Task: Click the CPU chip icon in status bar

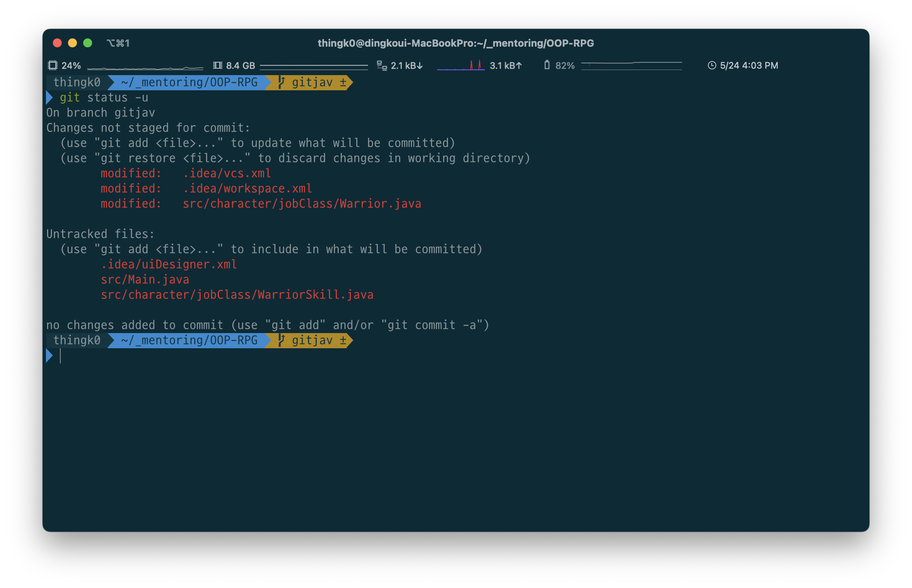Action: (x=53, y=65)
